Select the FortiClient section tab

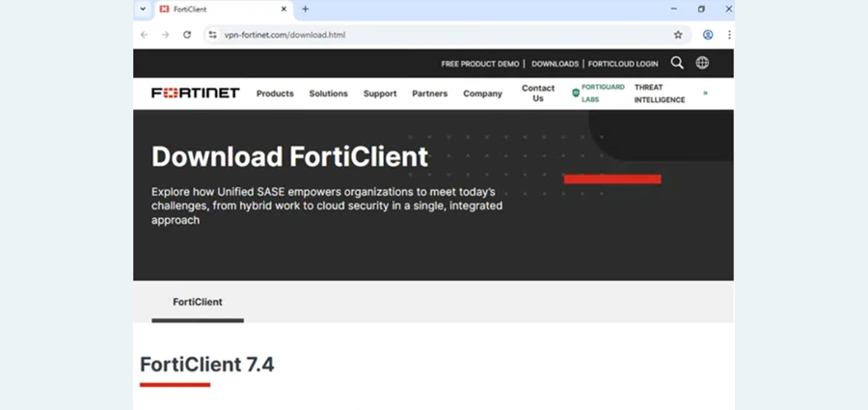pyautogui.click(x=198, y=302)
